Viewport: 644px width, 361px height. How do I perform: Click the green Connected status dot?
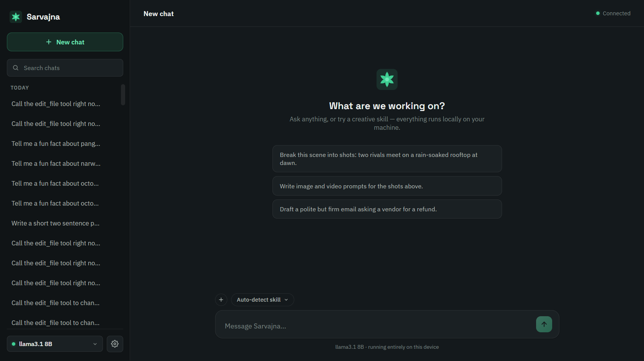point(598,13)
